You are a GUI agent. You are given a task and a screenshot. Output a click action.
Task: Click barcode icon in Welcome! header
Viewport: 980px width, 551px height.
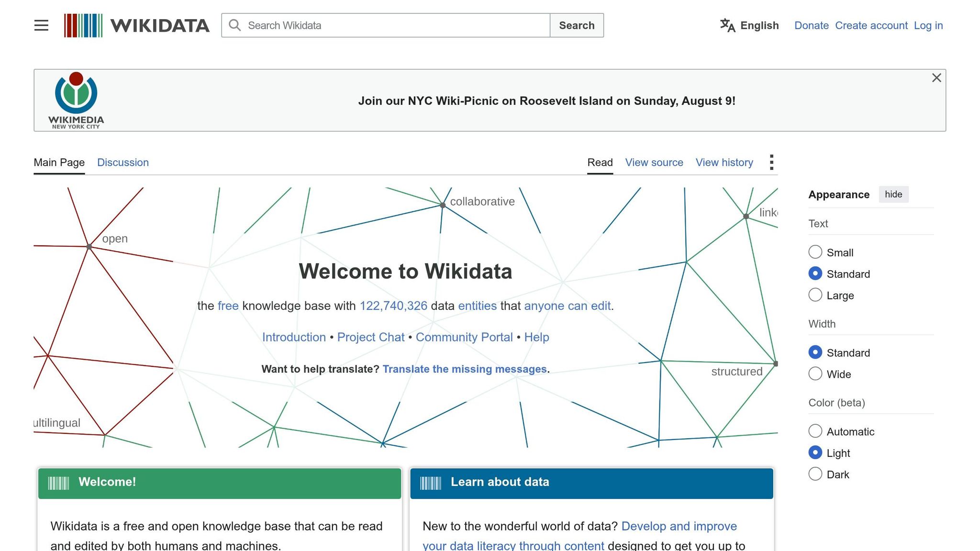pyautogui.click(x=59, y=483)
